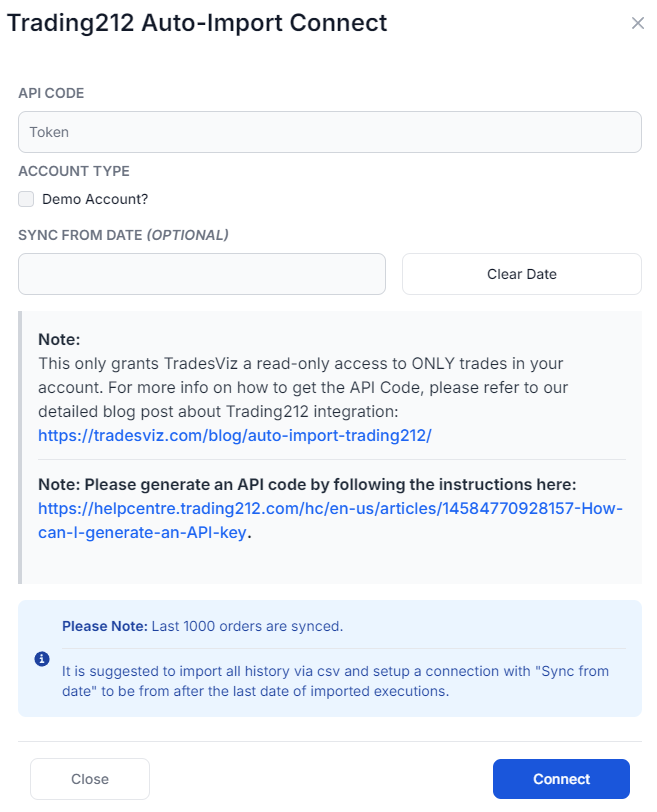Click the blue info circle icon
Image resolution: width=657 pixels, height=812 pixels.
click(x=42, y=659)
